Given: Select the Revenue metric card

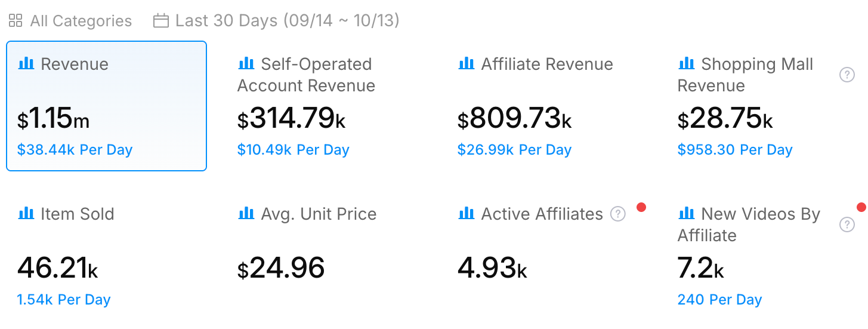Looking at the screenshot, I should [x=107, y=106].
